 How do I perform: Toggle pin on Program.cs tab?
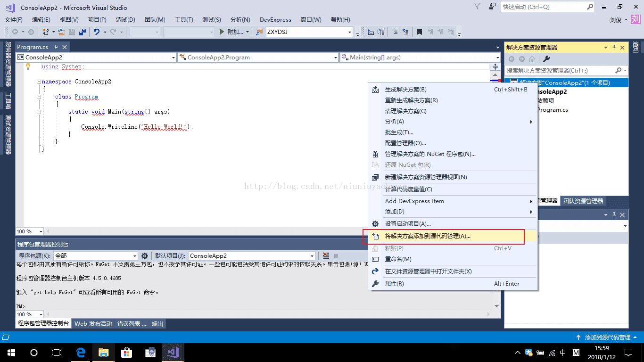56,47
